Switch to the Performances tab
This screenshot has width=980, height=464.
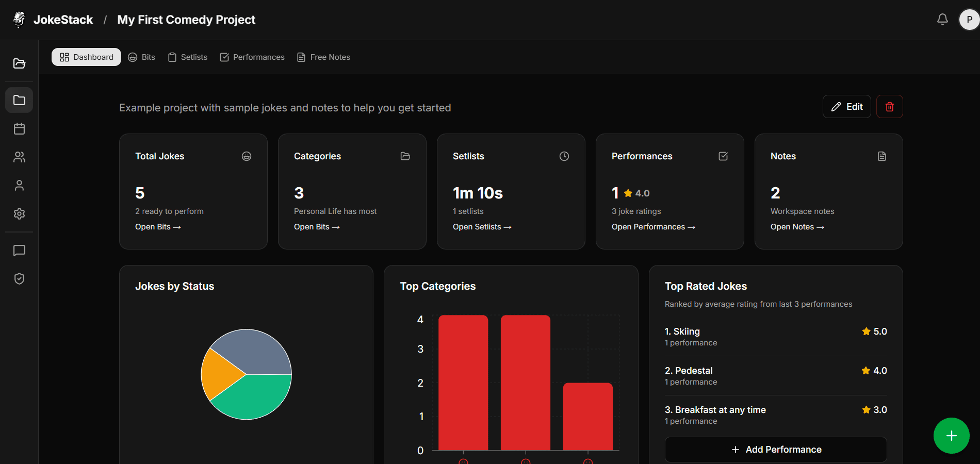pyautogui.click(x=252, y=57)
